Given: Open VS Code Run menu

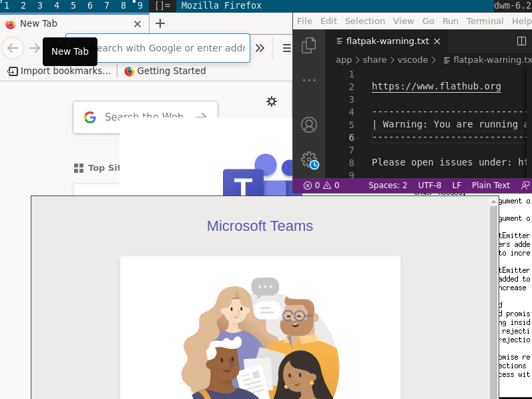Looking at the screenshot, I should point(451,21).
